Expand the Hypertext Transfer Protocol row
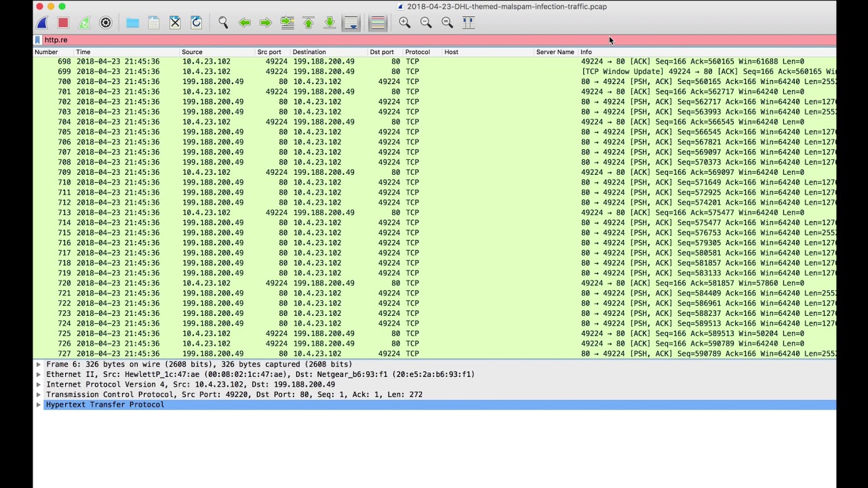Image resolution: width=868 pixels, height=488 pixels. pyautogui.click(x=39, y=405)
